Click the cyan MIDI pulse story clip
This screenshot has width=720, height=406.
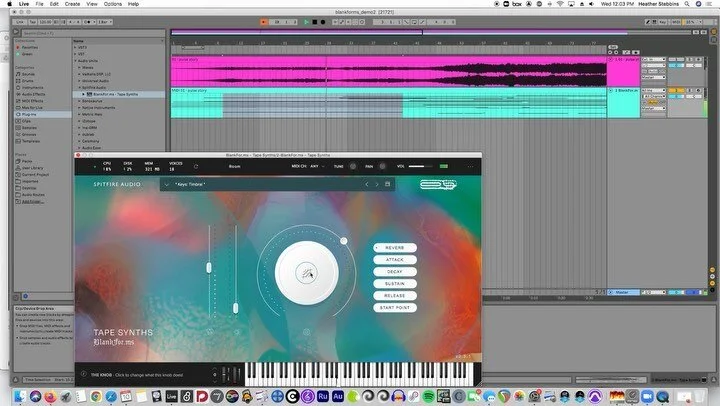click(388, 103)
